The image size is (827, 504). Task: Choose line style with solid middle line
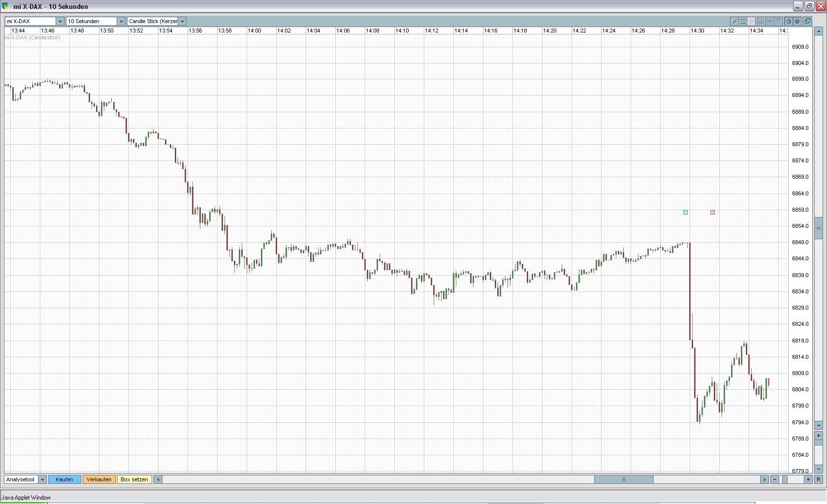(x=770, y=21)
